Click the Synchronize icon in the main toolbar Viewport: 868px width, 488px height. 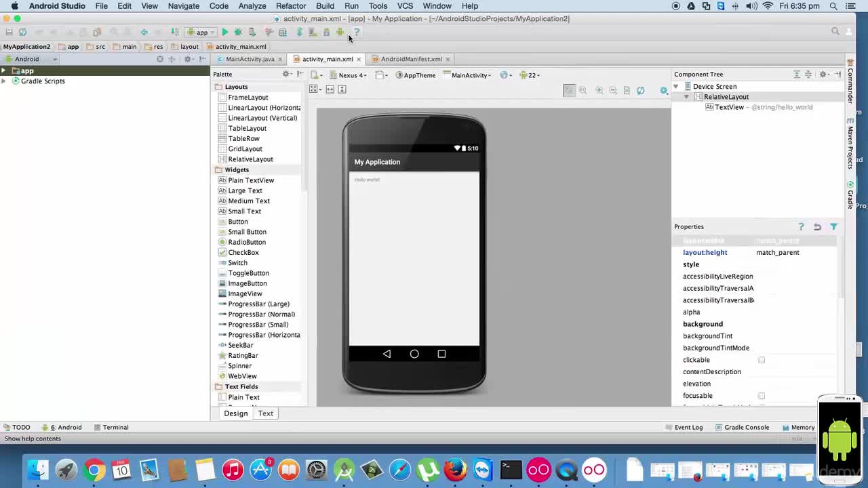tap(22, 32)
